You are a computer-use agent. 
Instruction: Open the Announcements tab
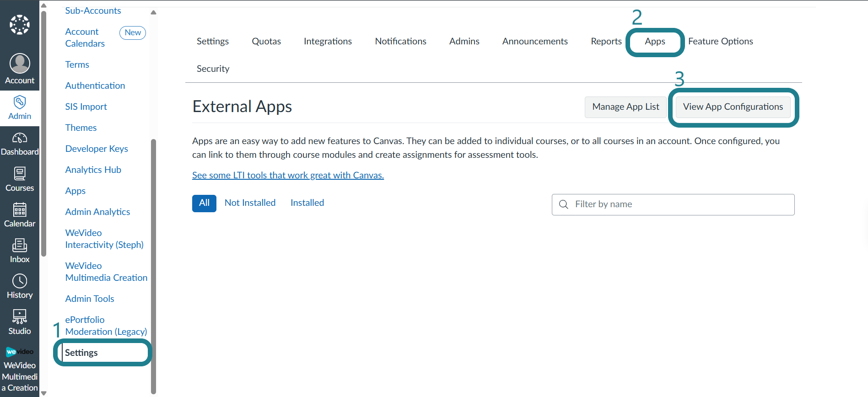coord(535,41)
